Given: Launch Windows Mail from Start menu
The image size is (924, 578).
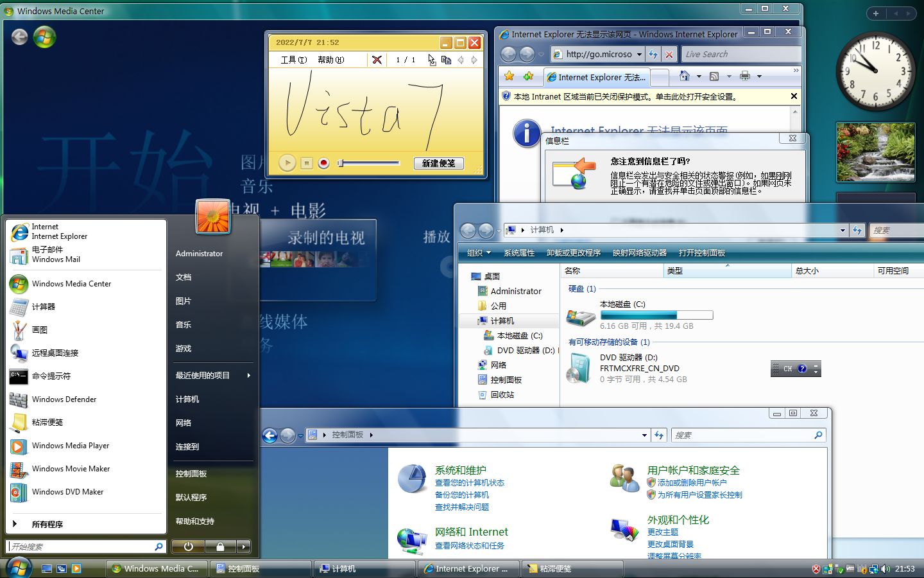Looking at the screenshot, I should pos(86,254).
